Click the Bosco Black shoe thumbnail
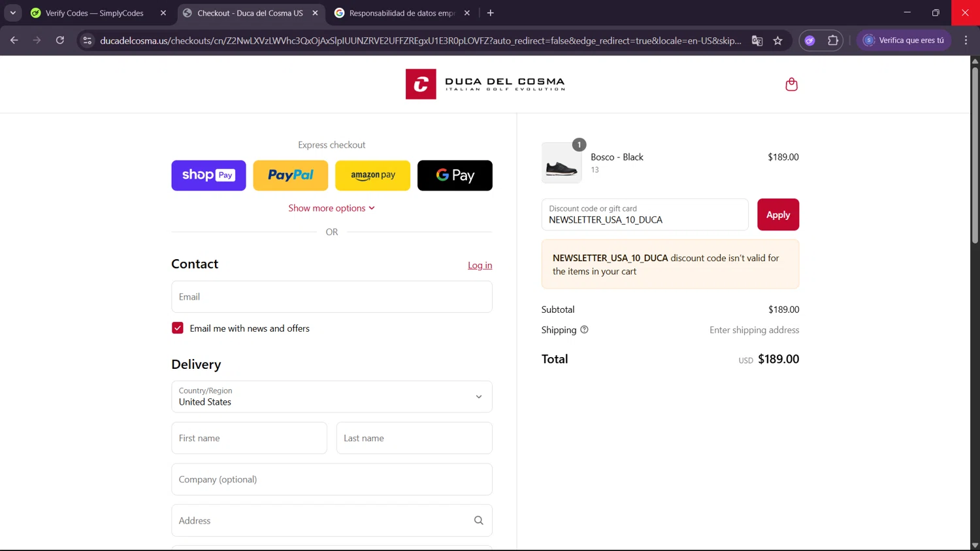This screenshot has height=551, width=980. 561,163
